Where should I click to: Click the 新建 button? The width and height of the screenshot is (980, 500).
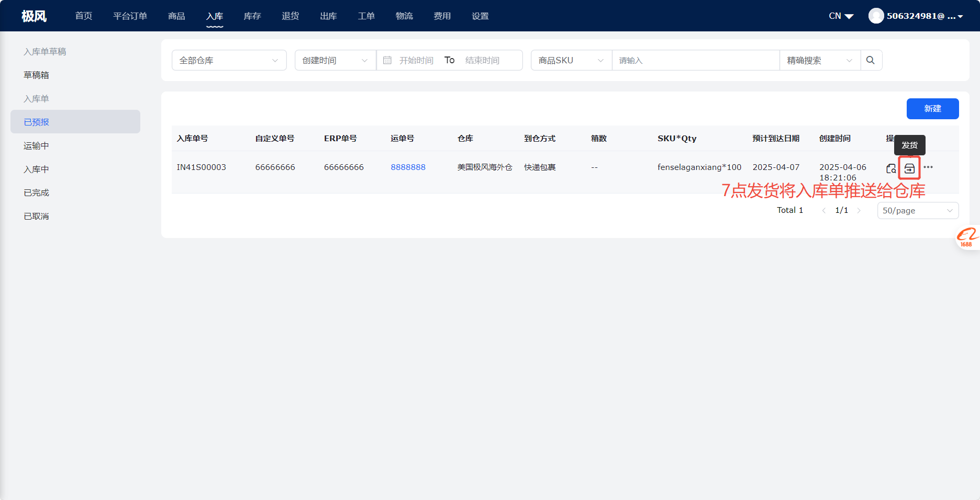click(x=932, y=108)
